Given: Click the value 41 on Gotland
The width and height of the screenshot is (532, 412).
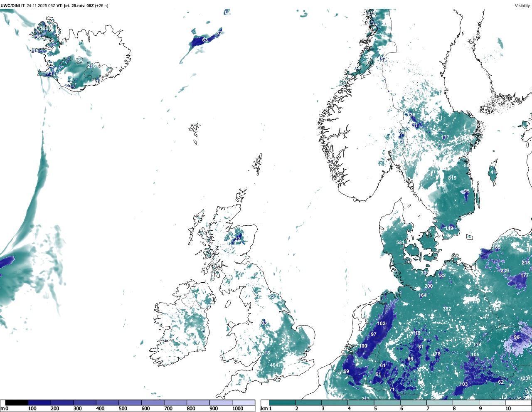Looking at the screenshot, I should click(493, 172).
